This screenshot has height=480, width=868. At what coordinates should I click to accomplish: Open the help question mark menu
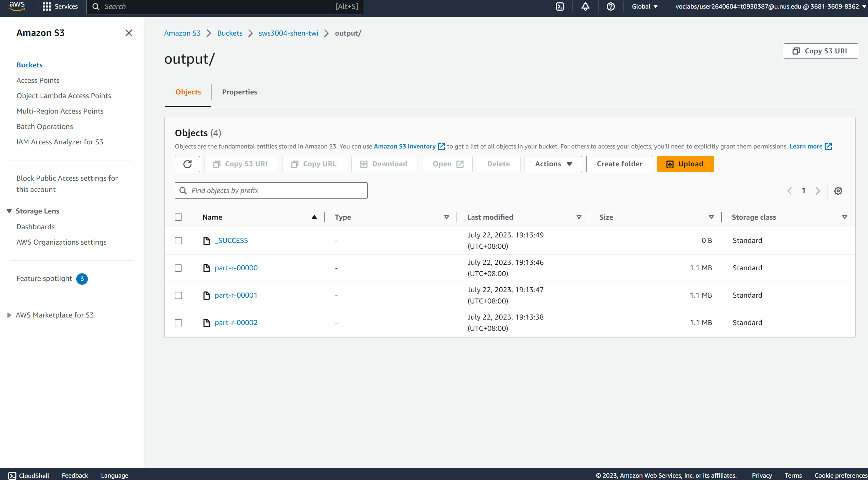(x=610, y=7)
